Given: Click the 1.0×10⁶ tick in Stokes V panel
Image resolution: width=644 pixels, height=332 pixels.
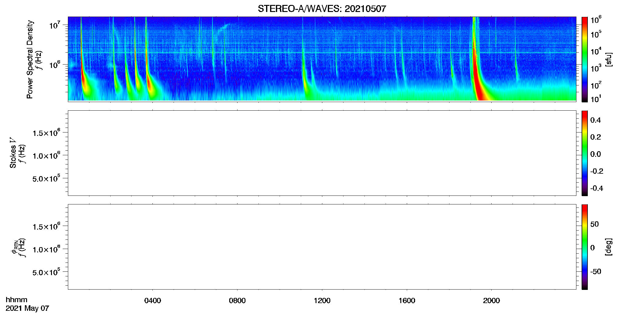Looking at the screenshot, I should pyautogui.click(x=46, y=155).
